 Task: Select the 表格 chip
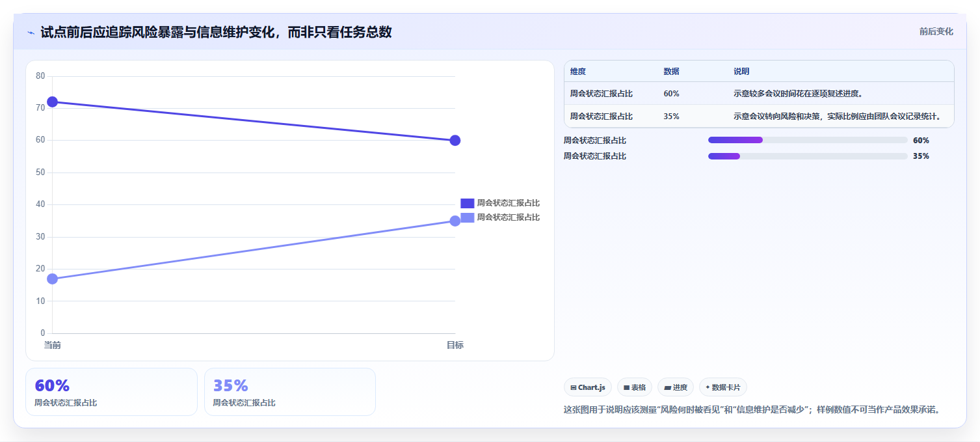[x=635, y=387]
